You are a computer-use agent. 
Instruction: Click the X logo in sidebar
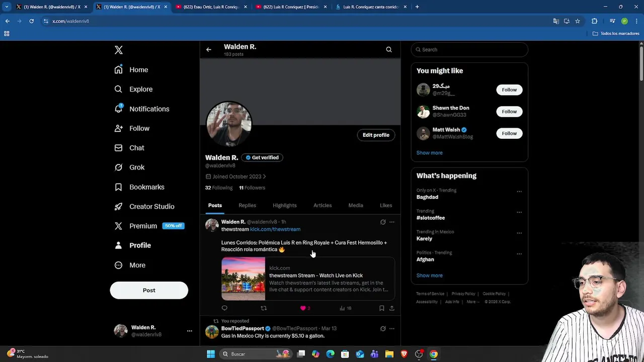point(119,50)
